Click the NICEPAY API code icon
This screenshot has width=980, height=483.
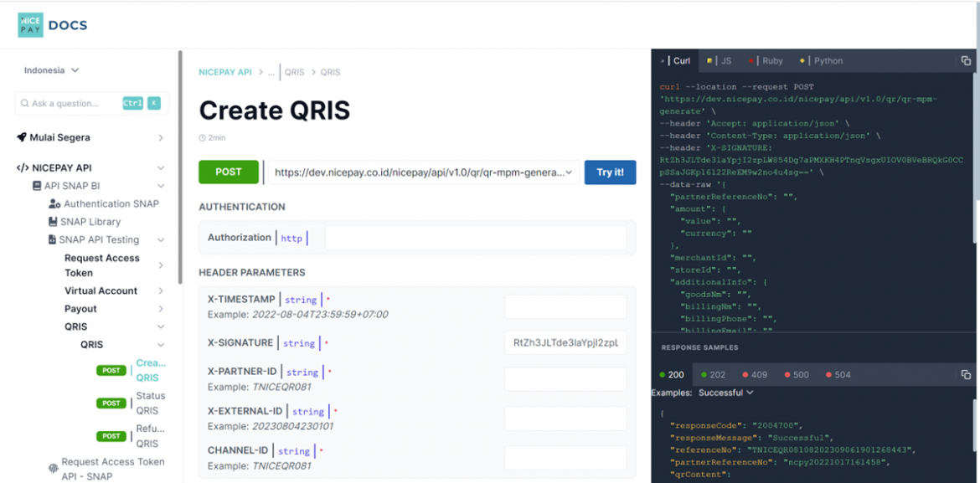click(x=23, y=168)
